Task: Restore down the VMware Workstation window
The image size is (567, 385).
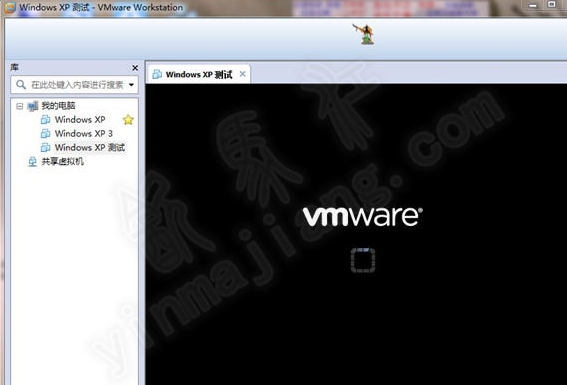Action: point(551,5)
